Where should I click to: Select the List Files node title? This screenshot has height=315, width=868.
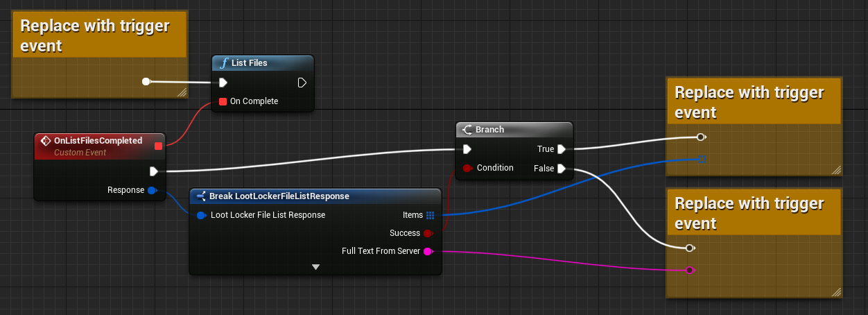click(249, 63)
